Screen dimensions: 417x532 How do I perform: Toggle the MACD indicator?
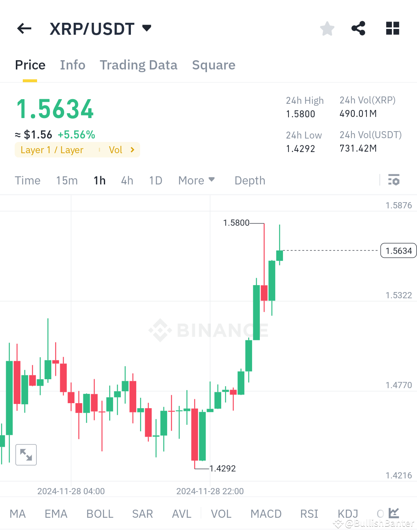pos(266,513)
